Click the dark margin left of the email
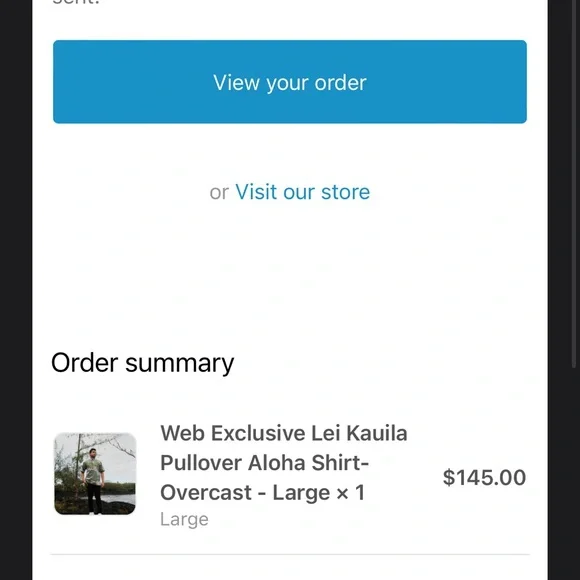 click(x=16, y=290)
